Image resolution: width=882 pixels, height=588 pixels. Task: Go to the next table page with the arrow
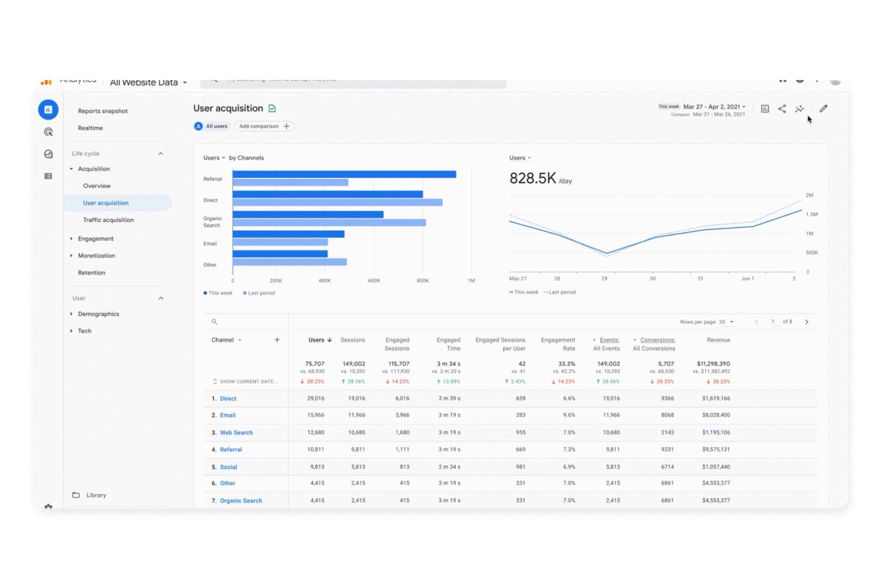pos(807,322)
